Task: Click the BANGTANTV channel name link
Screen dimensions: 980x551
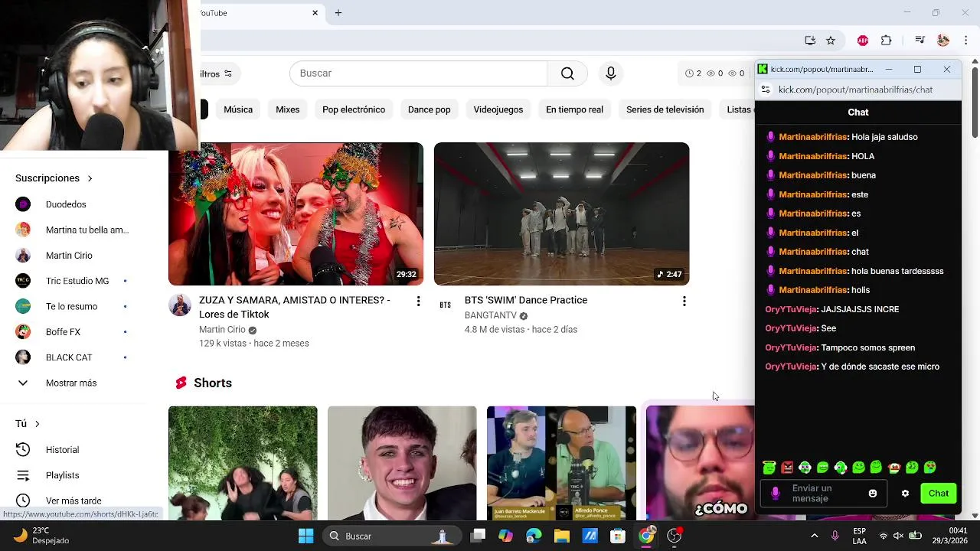Action: 491,316
